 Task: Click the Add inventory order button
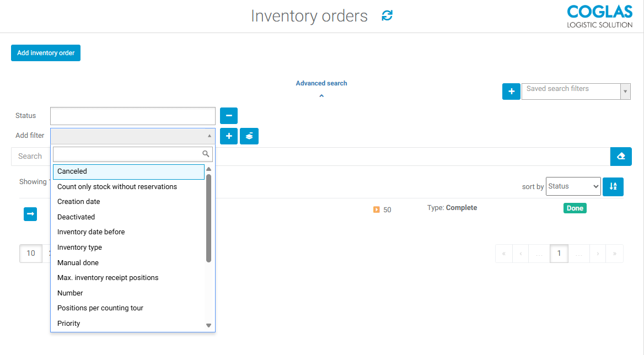coord(46,53)
